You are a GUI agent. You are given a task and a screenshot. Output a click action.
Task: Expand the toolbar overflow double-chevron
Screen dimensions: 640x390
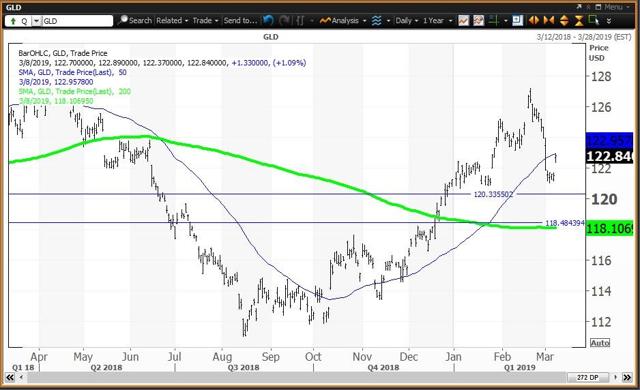[609, 21]
